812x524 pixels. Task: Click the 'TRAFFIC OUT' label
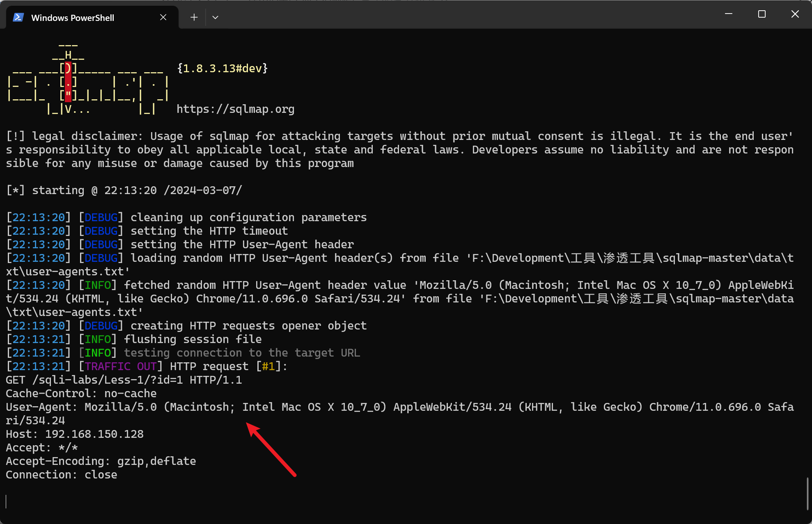[x=121, y=366]
